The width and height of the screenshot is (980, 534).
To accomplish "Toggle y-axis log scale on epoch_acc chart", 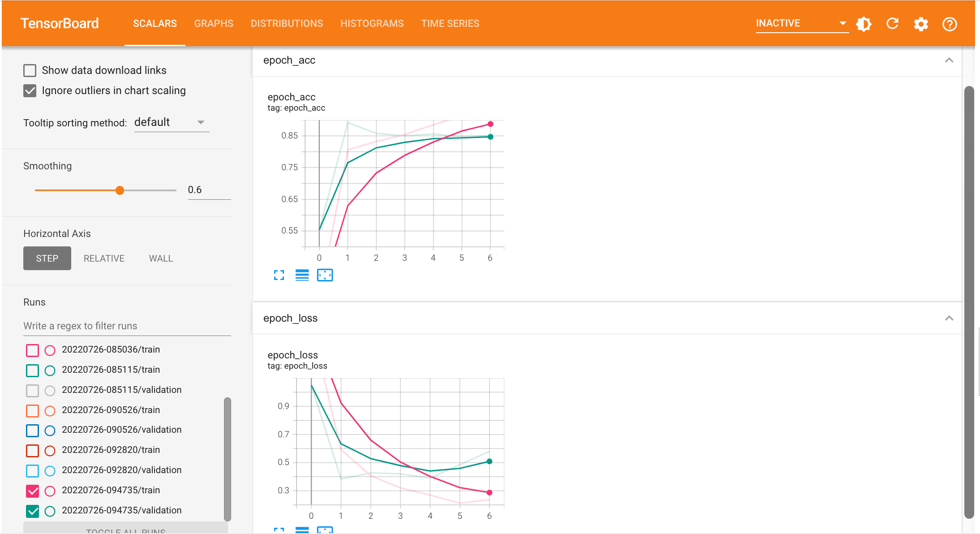I will tap(302, 275).
